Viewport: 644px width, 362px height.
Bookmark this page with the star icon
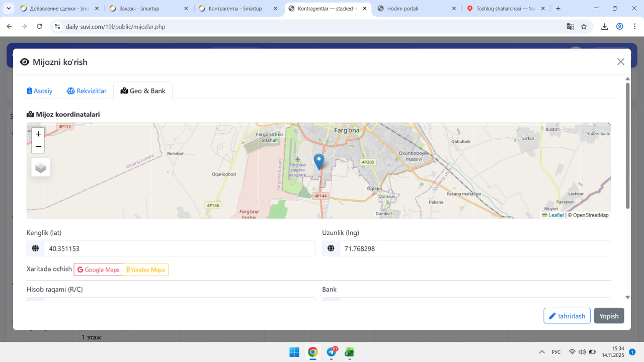(x=584, y=27)
